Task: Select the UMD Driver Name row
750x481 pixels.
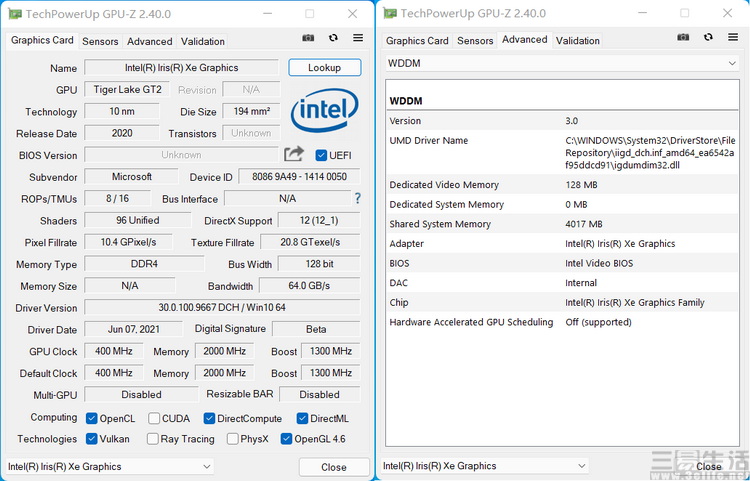Action: point(562,153)
